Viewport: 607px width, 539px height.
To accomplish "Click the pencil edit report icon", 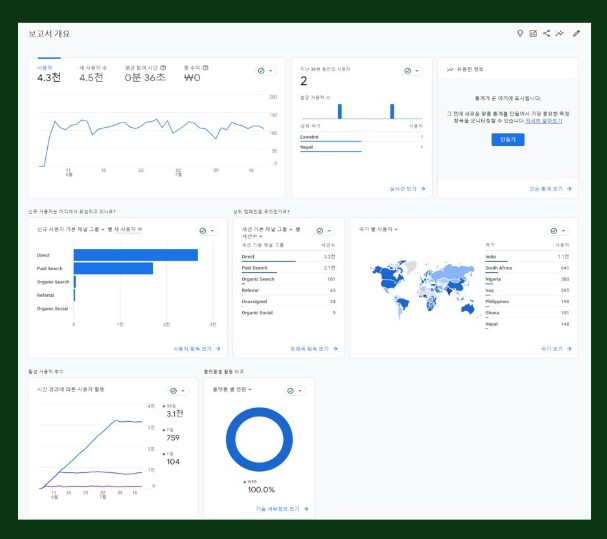I will pos(576,33).
